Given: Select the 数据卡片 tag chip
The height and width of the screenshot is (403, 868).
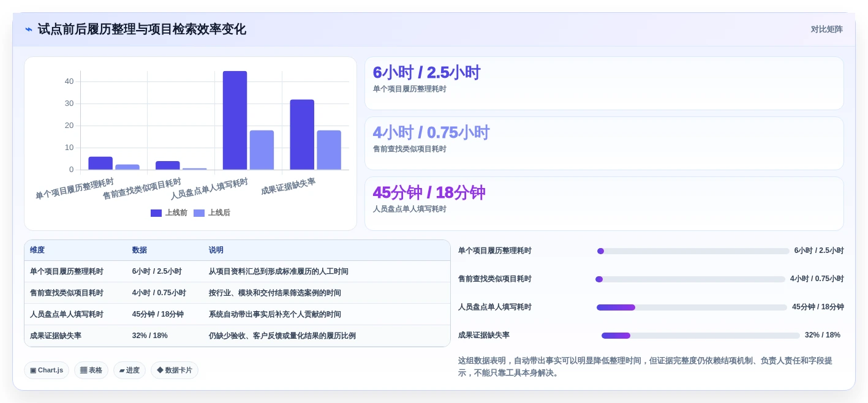Looking at the screenshot, I should tap(175, 370).
